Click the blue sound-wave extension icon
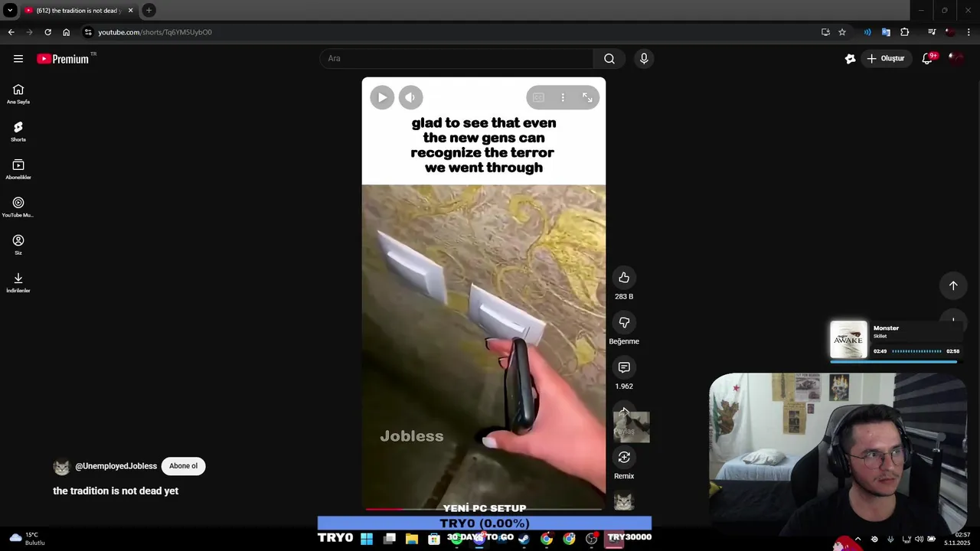 click(867, 32)
